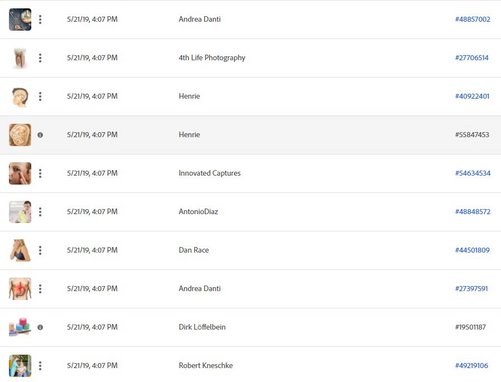501x382 pixels.
Task: Open asset link #48848572
Action: pyautogui.click(x=473, y=212)
